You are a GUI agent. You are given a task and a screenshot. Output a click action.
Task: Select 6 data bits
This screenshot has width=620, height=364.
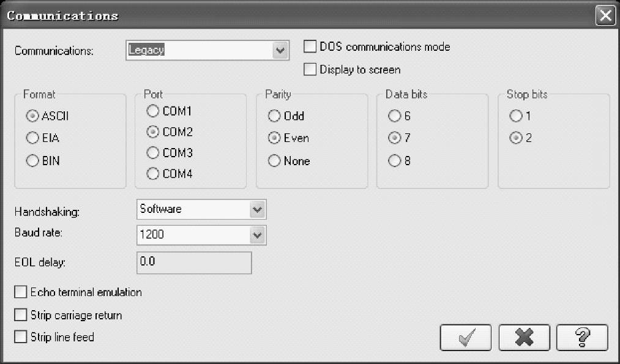394,116
